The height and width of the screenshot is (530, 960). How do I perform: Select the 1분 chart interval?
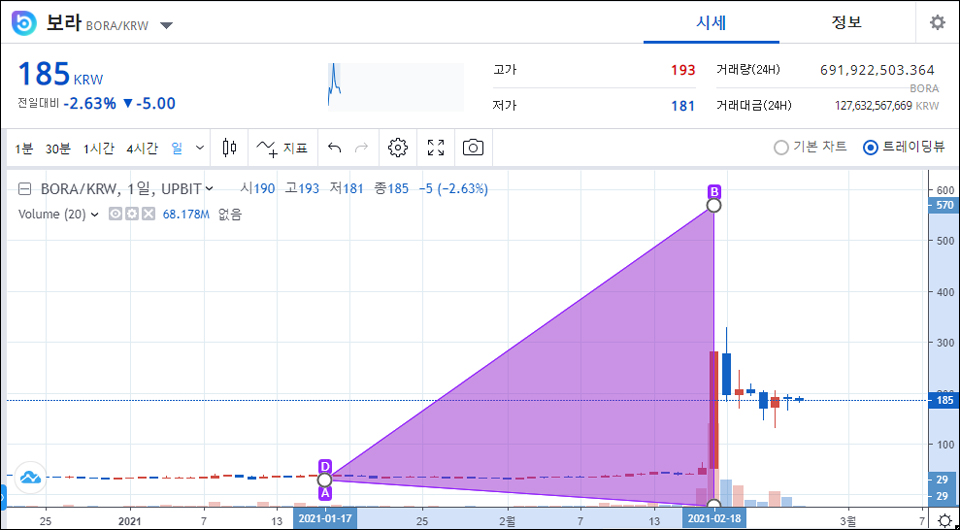tap(23, 148)
